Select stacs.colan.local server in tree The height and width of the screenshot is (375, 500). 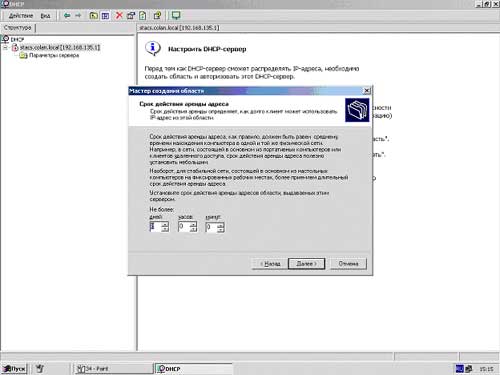coord(60,48)
